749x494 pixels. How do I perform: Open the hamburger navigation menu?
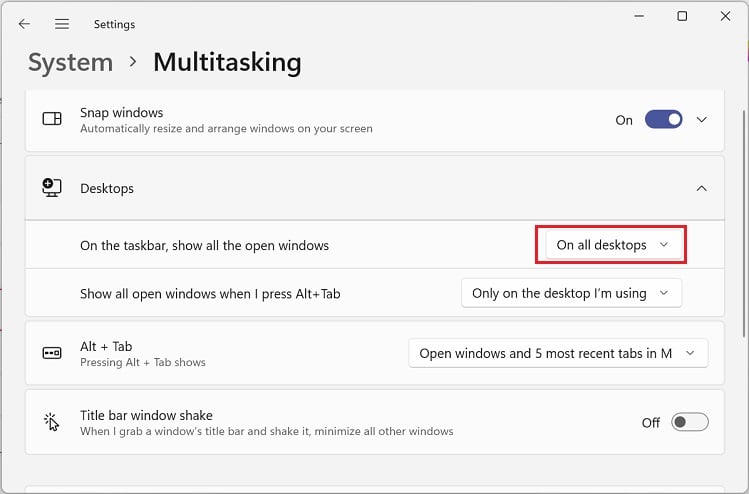[62, 24]
